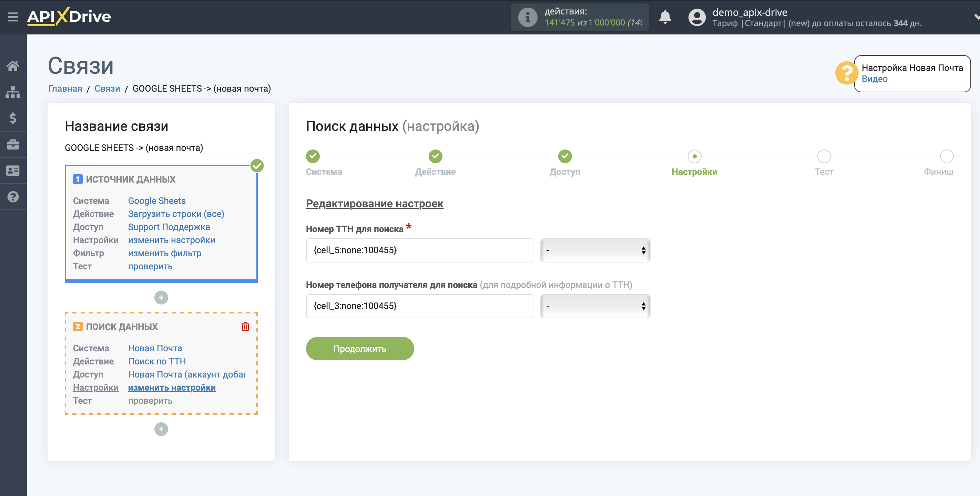Open the Связи breadcrumb link
The width and height of the screenshot is (980, 496).
[x=107, y=89]
